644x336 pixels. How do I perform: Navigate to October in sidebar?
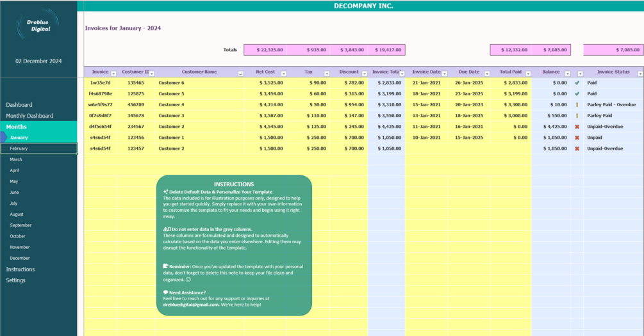pos(18,236)
